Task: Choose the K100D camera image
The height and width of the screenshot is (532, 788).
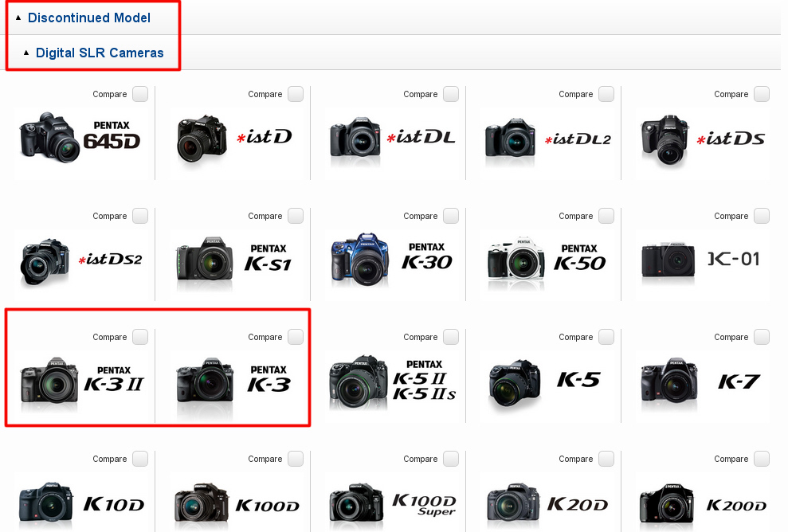Action: pyautogui.click(x=202, y=503)
